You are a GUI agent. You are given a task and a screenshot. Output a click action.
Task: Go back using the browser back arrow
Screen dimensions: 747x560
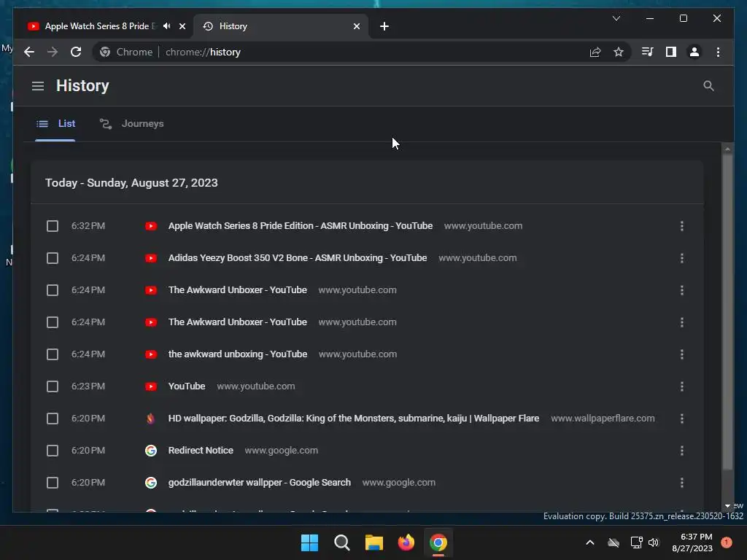[29, 52]
